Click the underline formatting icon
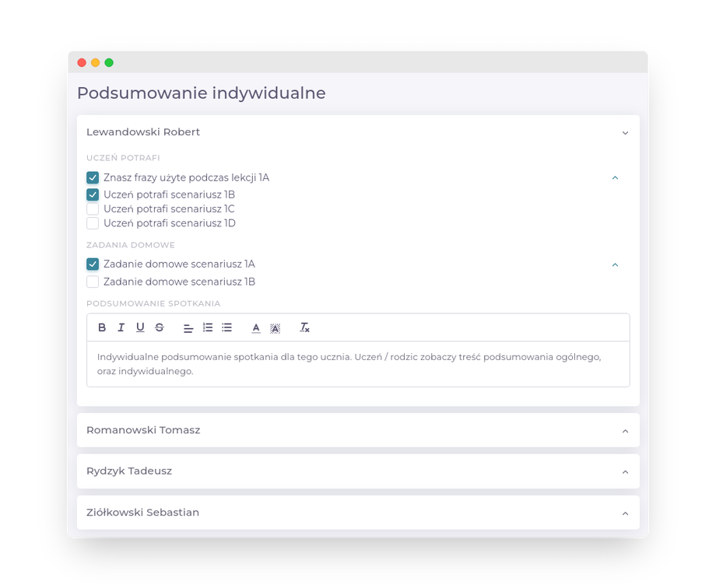The image size is (716, 588). tap(140, 327)
